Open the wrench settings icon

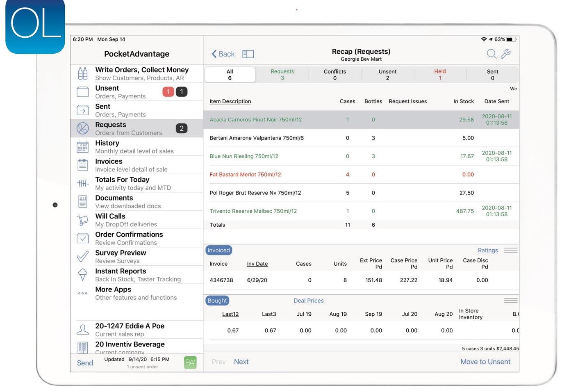[506, 54]
